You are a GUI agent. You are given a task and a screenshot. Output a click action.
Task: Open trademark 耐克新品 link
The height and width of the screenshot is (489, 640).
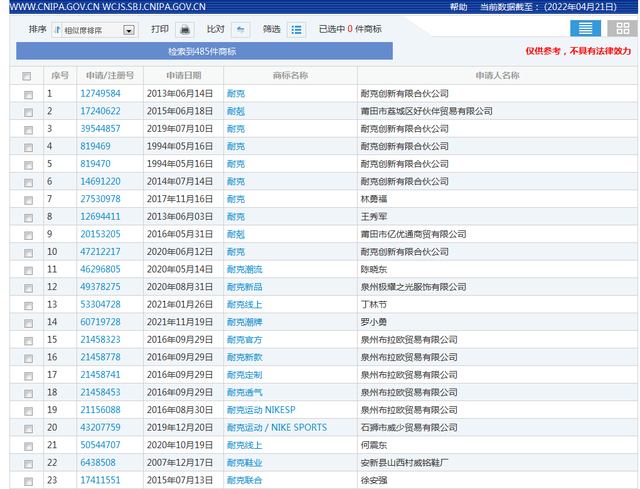(244, 287)
